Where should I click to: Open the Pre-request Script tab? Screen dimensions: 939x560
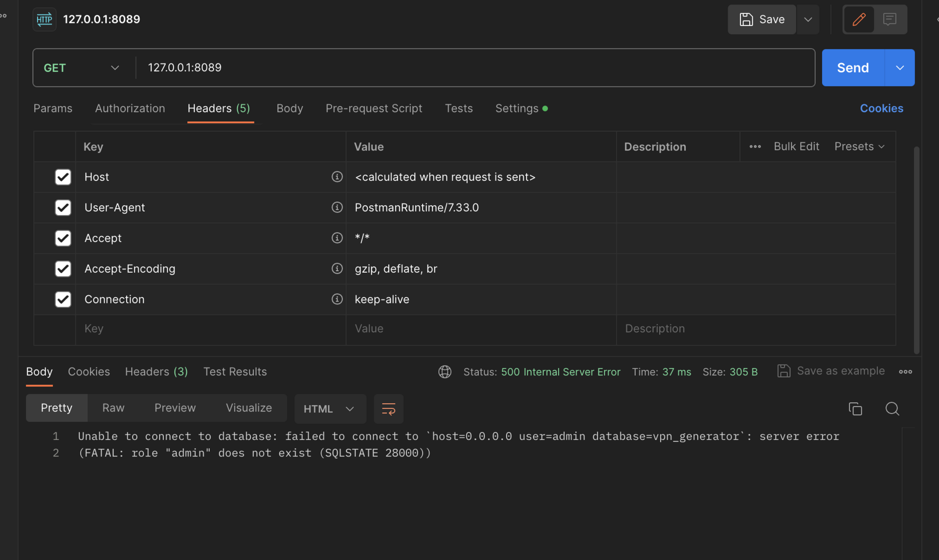coord(374,108)
